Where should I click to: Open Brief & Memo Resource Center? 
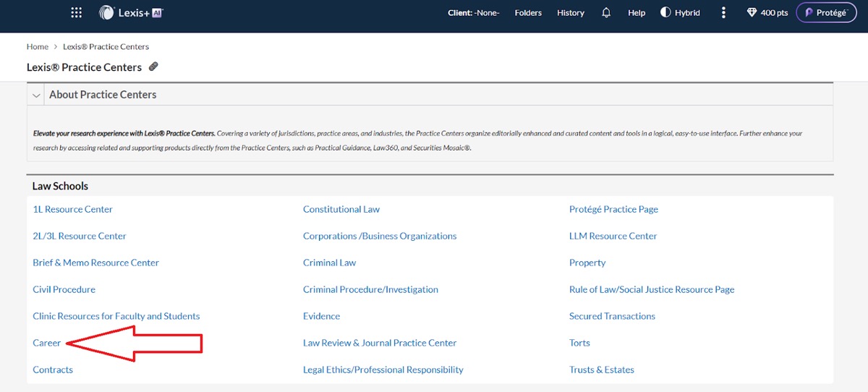(x=96, y=263)
